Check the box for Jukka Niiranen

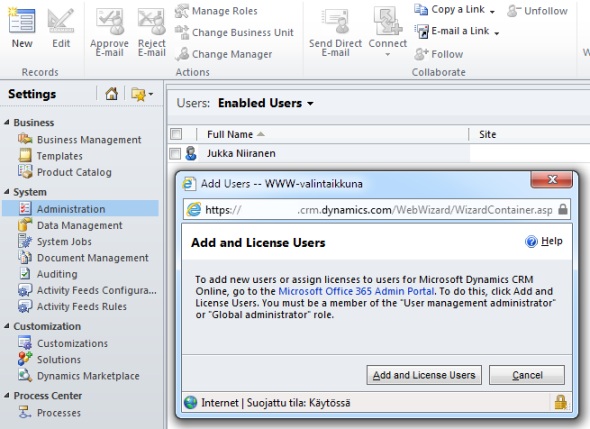[175, 153]
